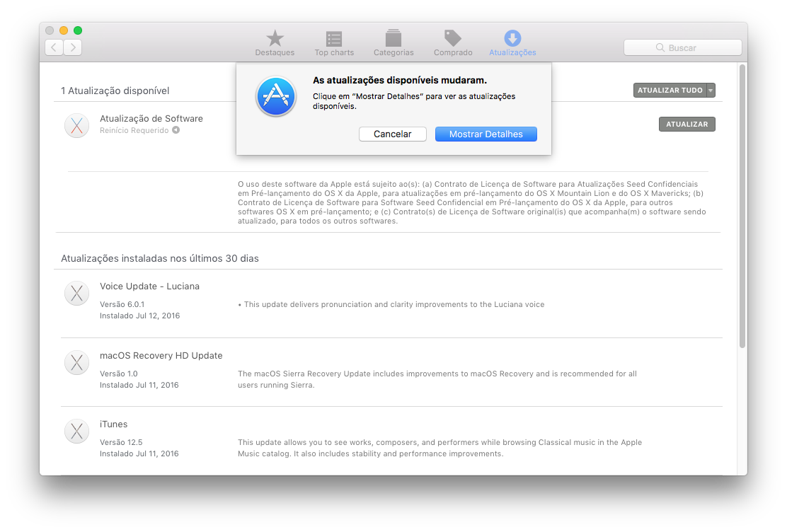This screenshot has height=532, width=787.
Task: Click the Cancelar button
Action: click(x=393, y=134)
